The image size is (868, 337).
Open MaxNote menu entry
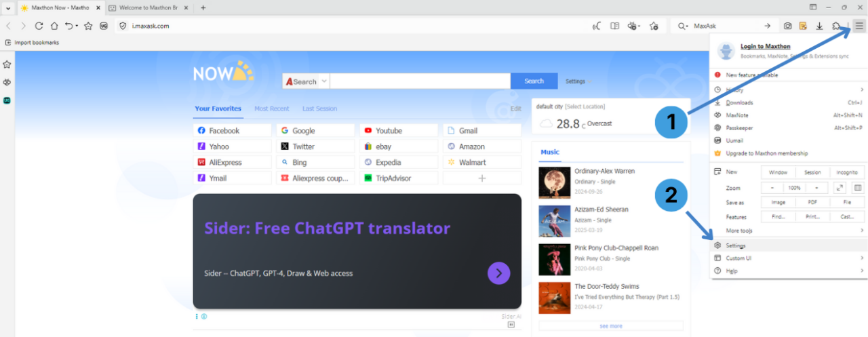coord(789,115)
